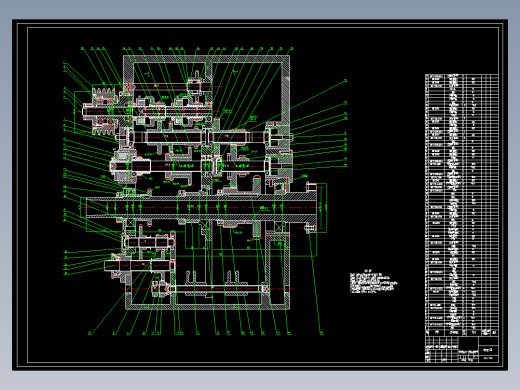This screenshot has height=390, width=520.
Task: Click the large flanged output shaft
Action: [202, 207]
